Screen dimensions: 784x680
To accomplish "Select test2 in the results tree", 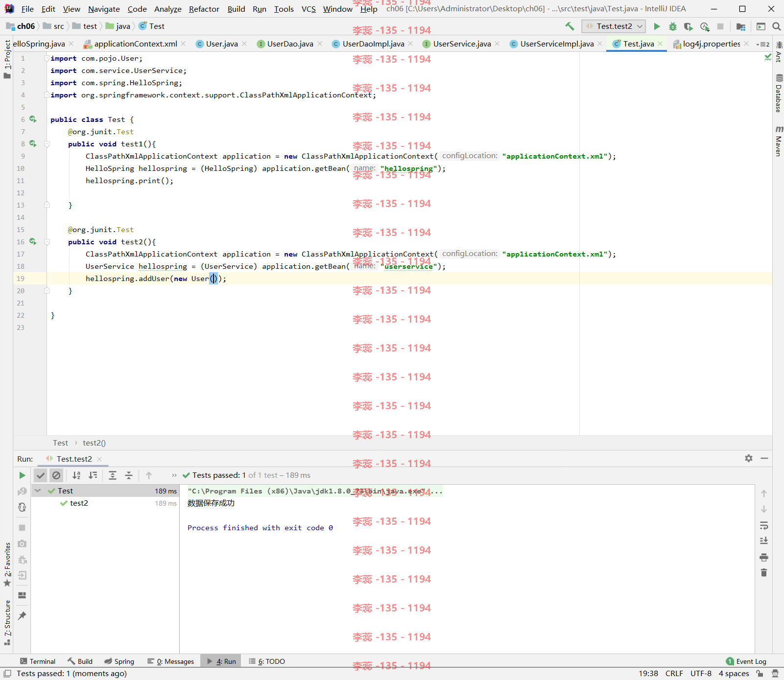I will (x=79, y=503).
